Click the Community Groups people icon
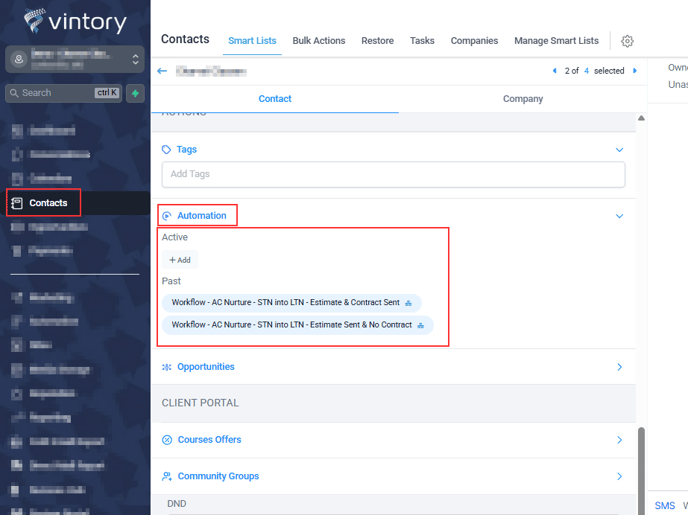 167,476
